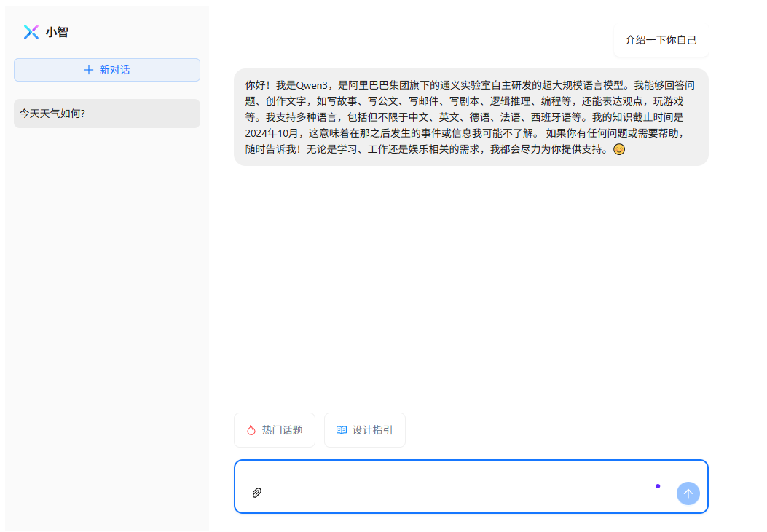Start a new chat with 新对话 button
This screenshot has height=532, width=767.
click(106, 70)
